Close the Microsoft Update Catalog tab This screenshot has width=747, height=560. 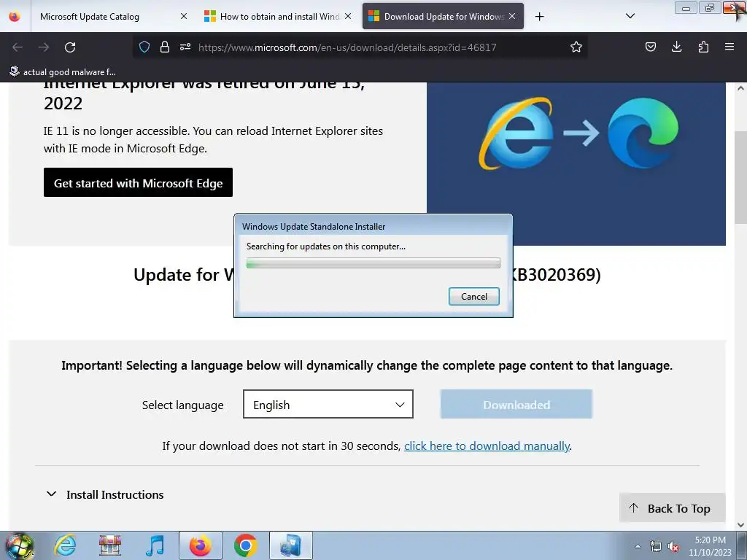tap(183, 16)
